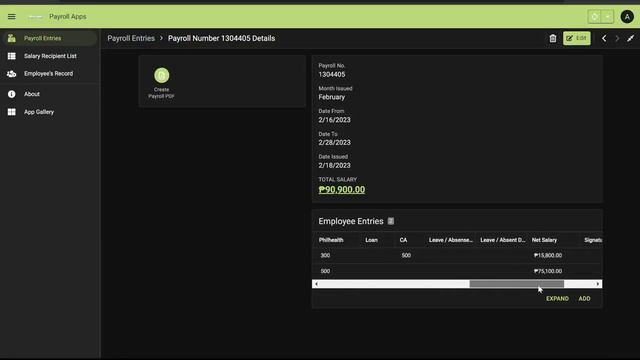The image size is (640, 360).
Task: Click the Philhealth column header
Action: (x=331, y=240)
